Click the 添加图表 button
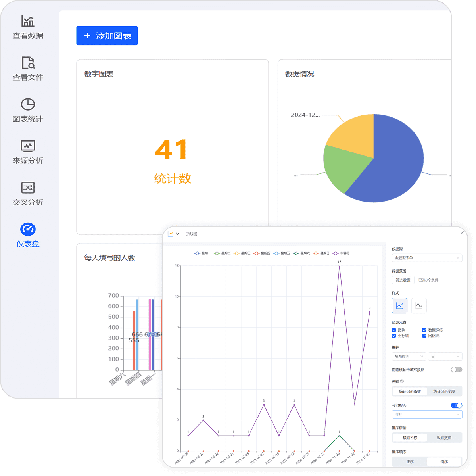The image size is (476, 476). click(107, 36)
